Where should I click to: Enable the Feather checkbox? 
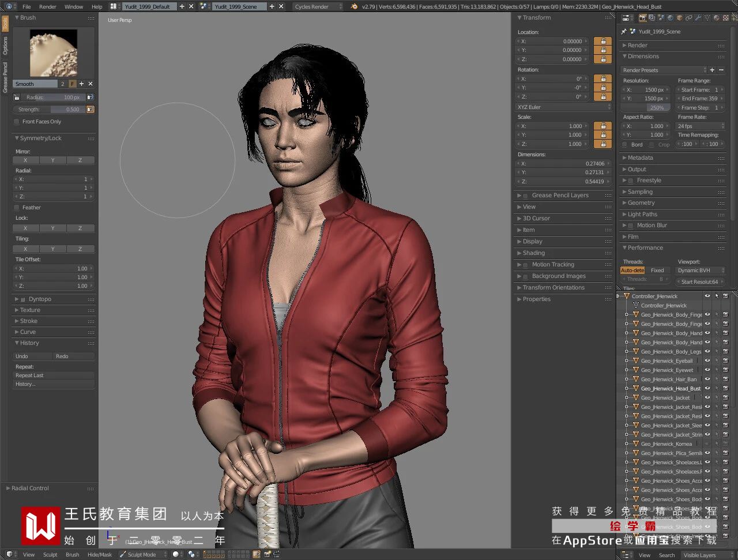coord(17,208)
